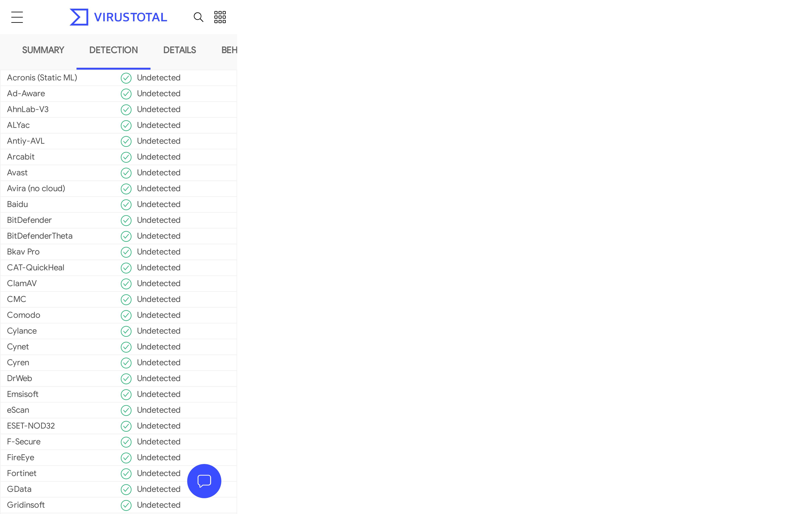Click the check icon beside Avast
The image size is (812, 514).
point(126,173)
